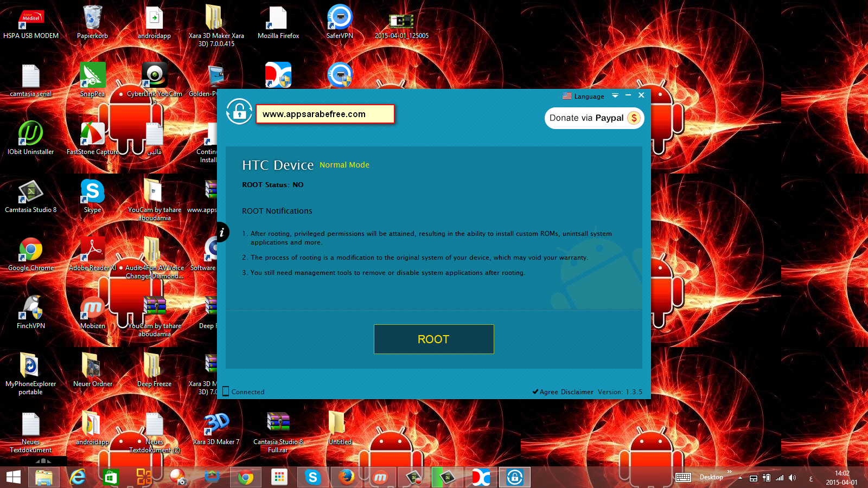The image size is (868, 488).
Task: Open SnapPea desktop shortcut
Action: 92,80
